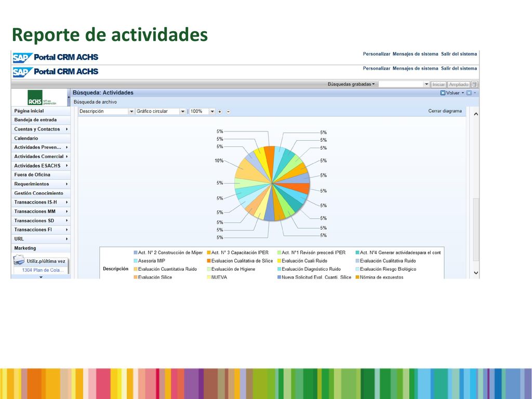Click the Evaluación Riesgo Biológico legend text
Screen dimensions: 532x399
click(388, 269)
